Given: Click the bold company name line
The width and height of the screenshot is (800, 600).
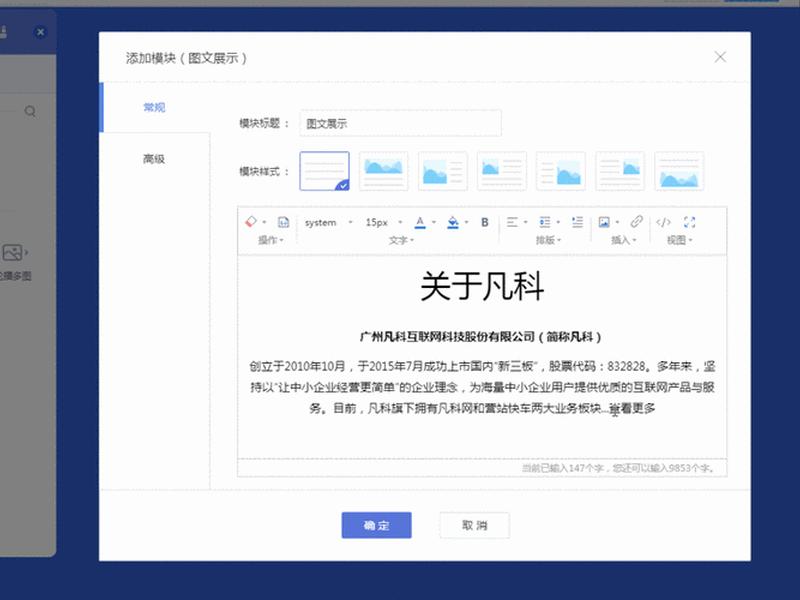Looking at the screenshot, I should (x=481, y=337).
